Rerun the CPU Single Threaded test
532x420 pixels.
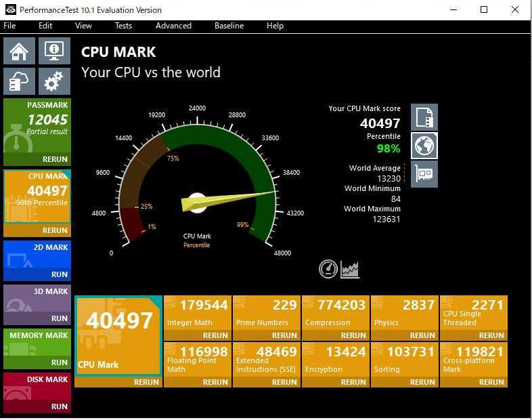tap(491, 335)
